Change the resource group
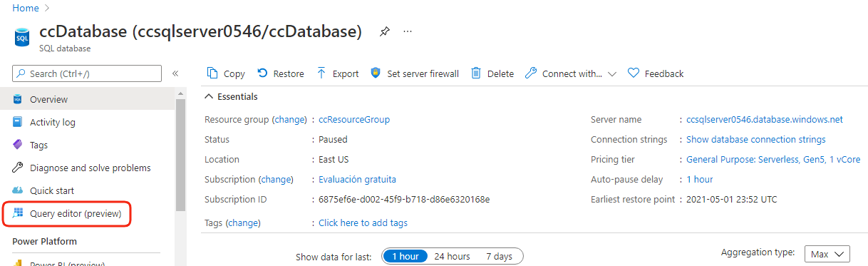 (289, 119)
